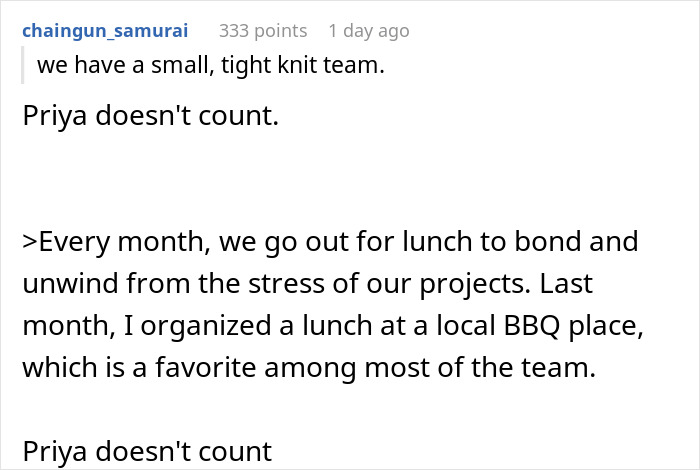Click the last 'Priya doesn't count' line
This screenshot has height=470, width=700.
coord(147,450)
